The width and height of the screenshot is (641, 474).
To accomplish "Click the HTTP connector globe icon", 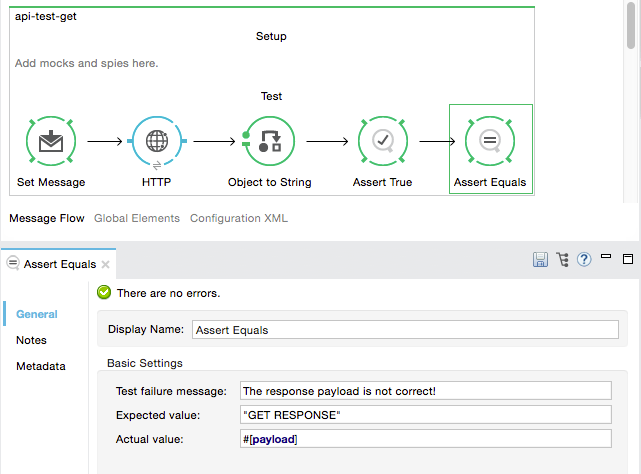I will (x=157, y=141).
